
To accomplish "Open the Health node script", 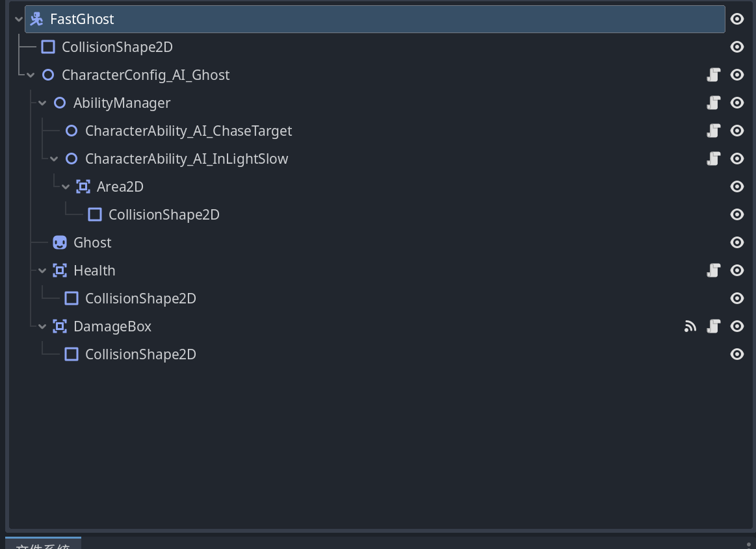I will [x=714, y=270].
